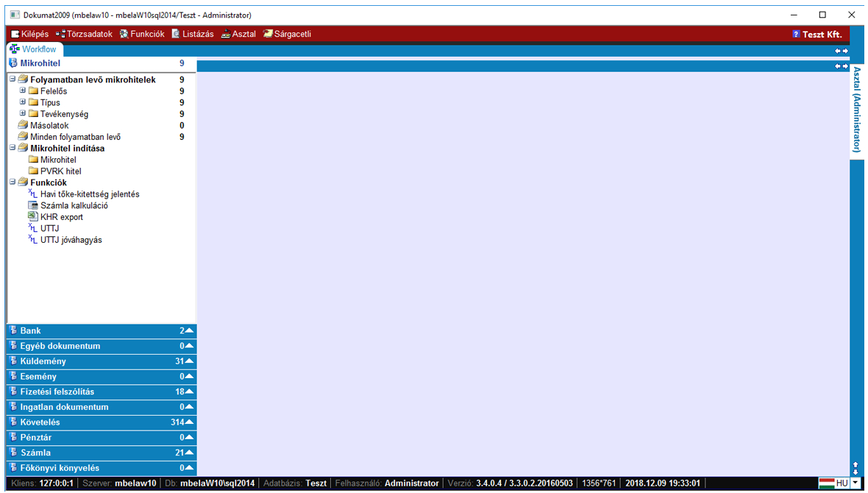868x493 pixels.
Task: Click the Hungarian flag language icon
Action: [x=826, y=483]
